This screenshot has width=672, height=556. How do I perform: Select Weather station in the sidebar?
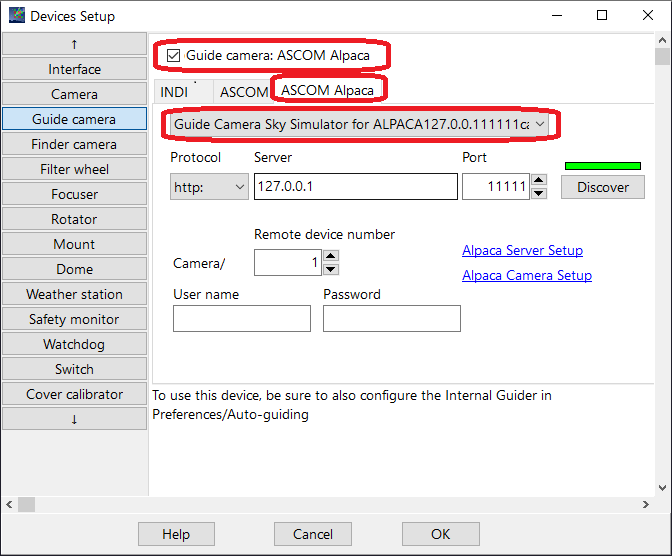click(75, 294)
